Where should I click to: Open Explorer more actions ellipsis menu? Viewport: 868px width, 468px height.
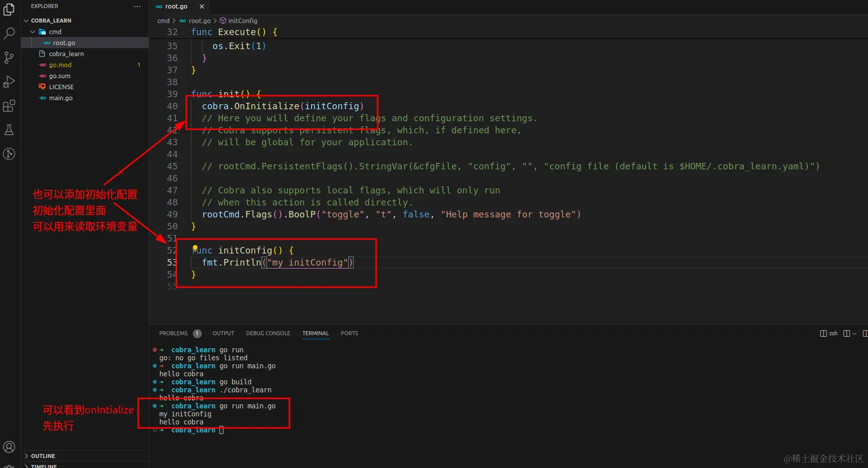(x=137, y=6)
